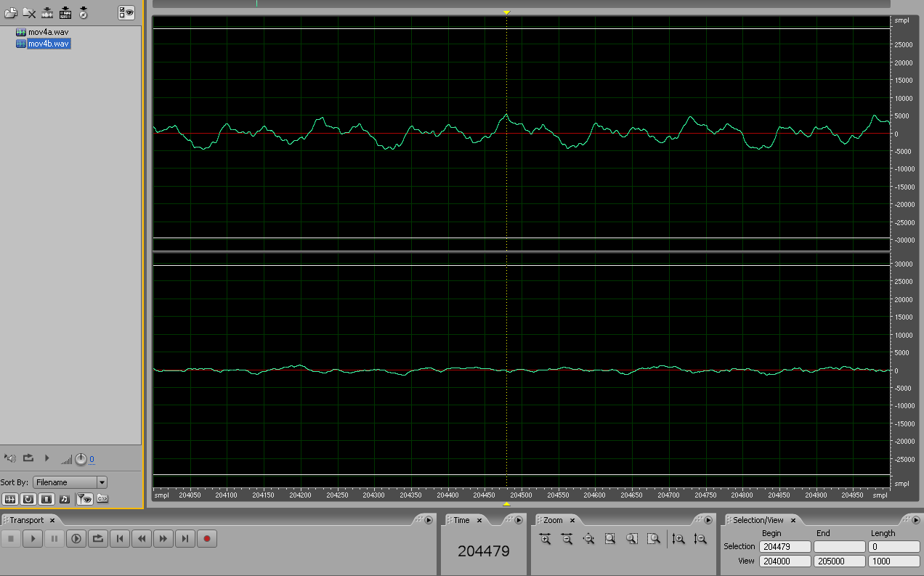Click the top yellow playhead cursor marker
This screenshot has width=924, height=576.
pos(506,12)
